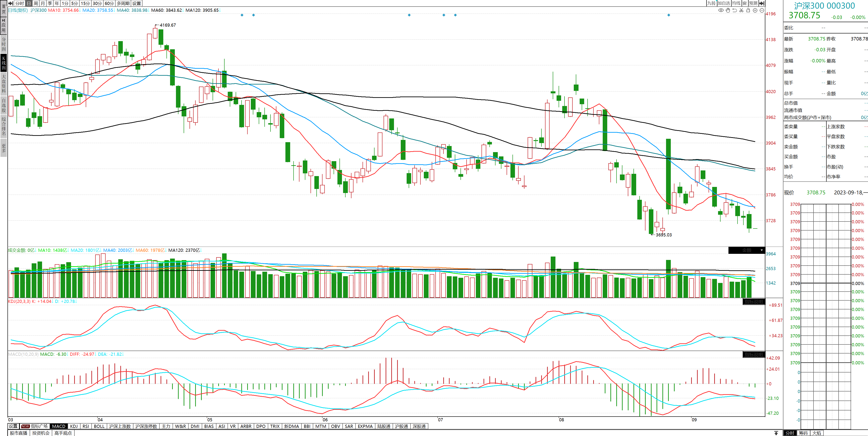This screenshot has height=436, width=868.
Task: Click 日线(复权) adjustment label dropdown
Action: 18,10
